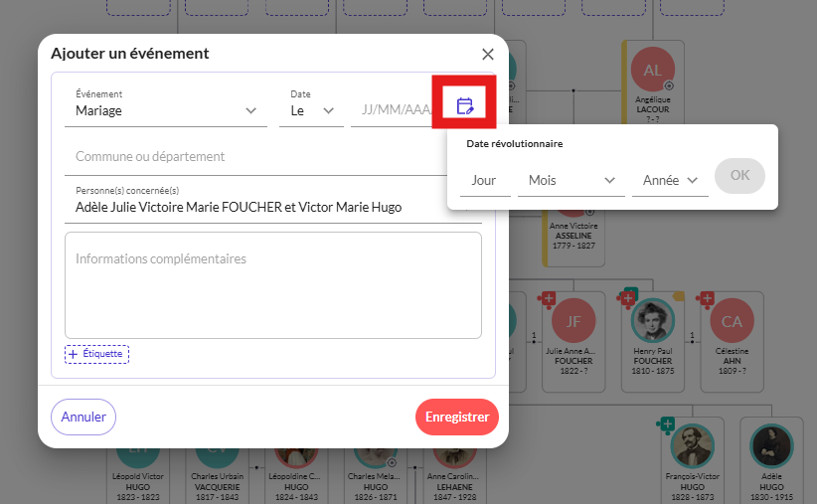Close the Ajouter un événement dialog
The width and height of the screenshot is (817, 504).
point(487,55)
